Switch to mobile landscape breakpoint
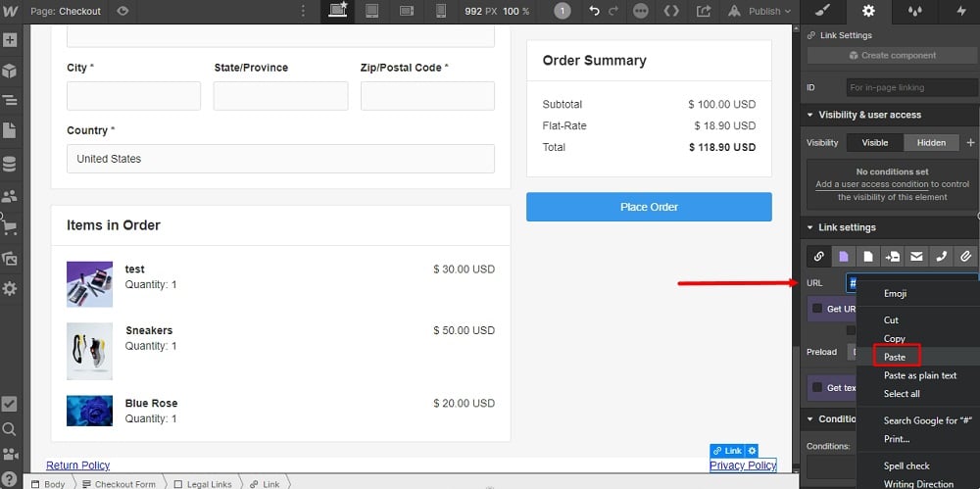 pyautogui.click(x=407, y=11)
